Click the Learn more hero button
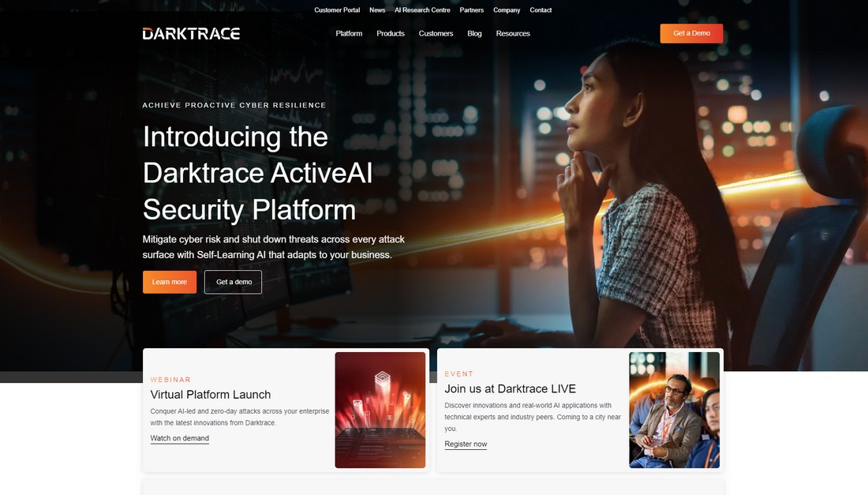Image resolution: width=868 pixels, height=495 pixels. pos(170,282)
